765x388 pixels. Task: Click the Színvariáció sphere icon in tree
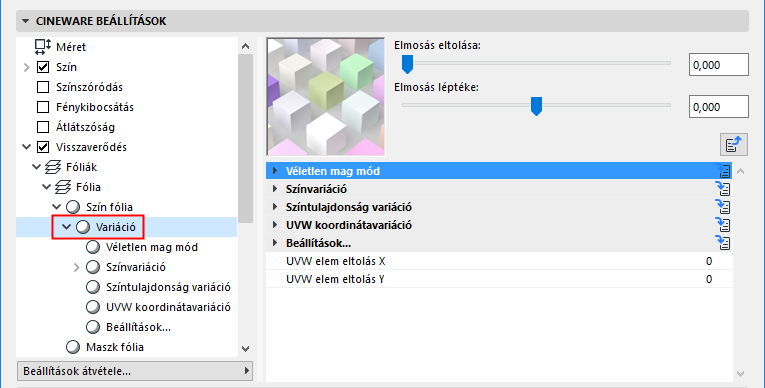pyautogui.click(x=93, y=267)
